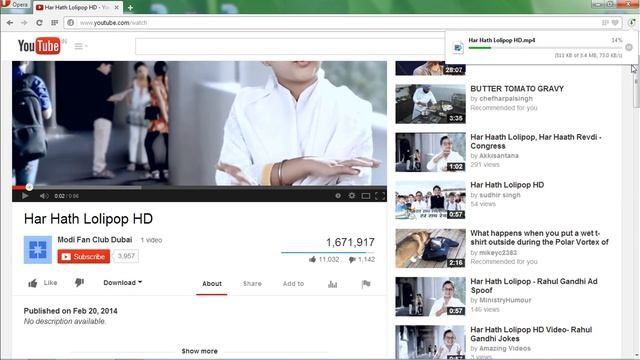Show video statistics bar chart icon

[333, 284]
